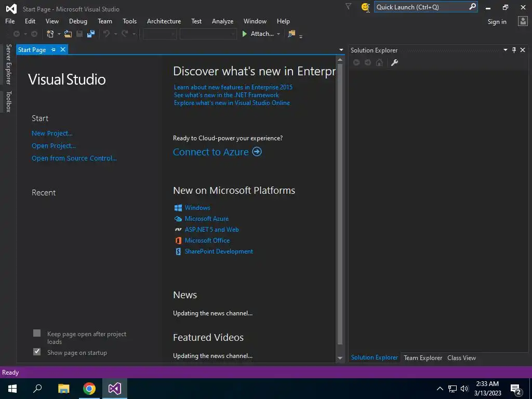Open the Analyze menu
532x399 pixels.
222,21
